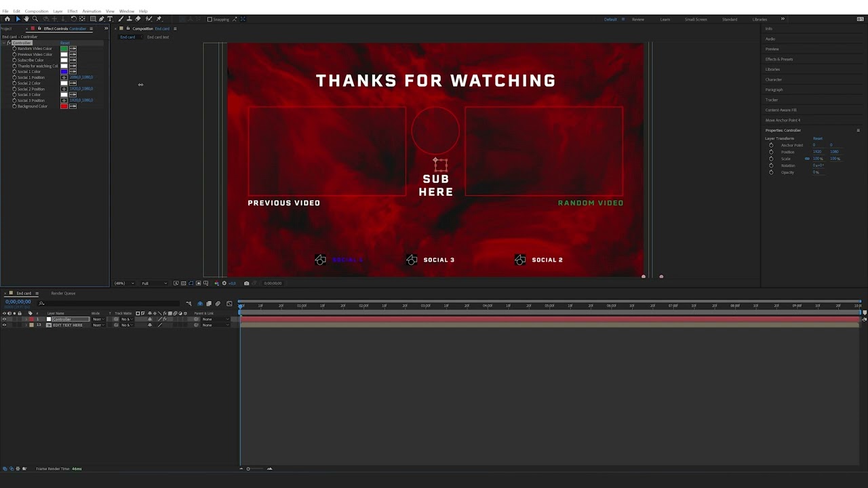Select the Horizontal Type tool
This screenshot has height=488, width=868.
110,19
